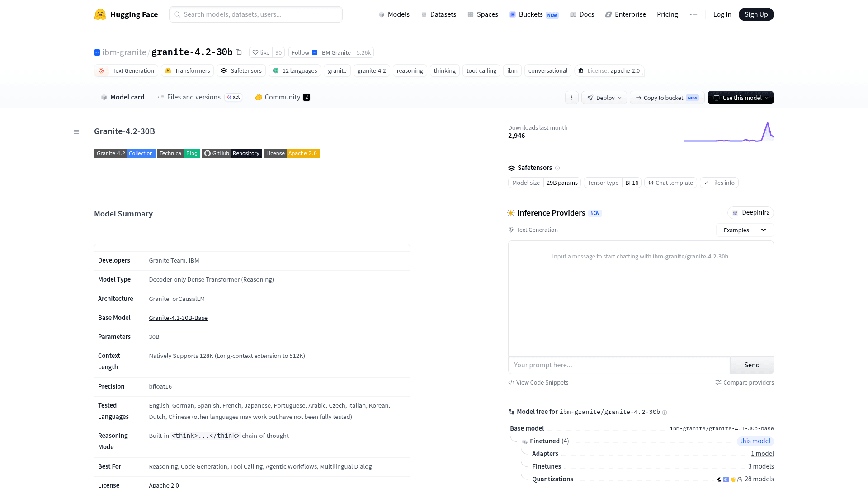Open the Pricing page
868x488 pixels.
click(x=667, y=14)
